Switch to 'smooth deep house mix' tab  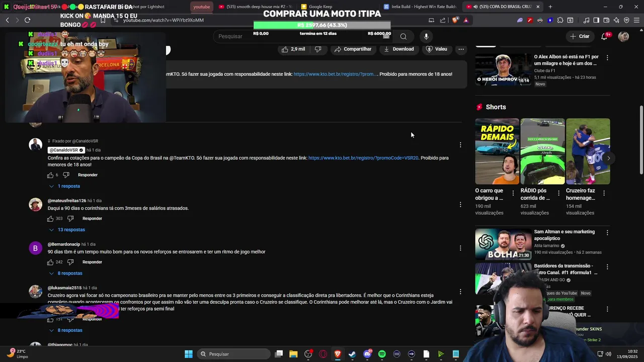(x=255, y=7)
